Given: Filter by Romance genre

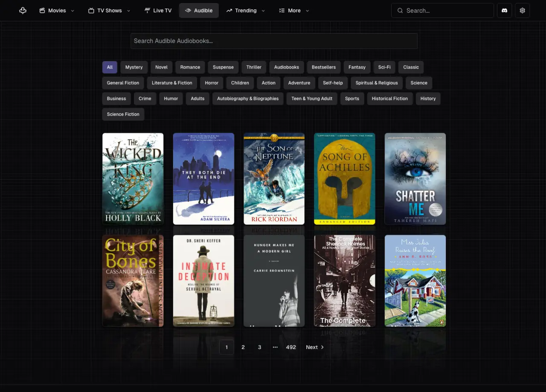Looking at the screenshot, I should [x=190, y=67].
